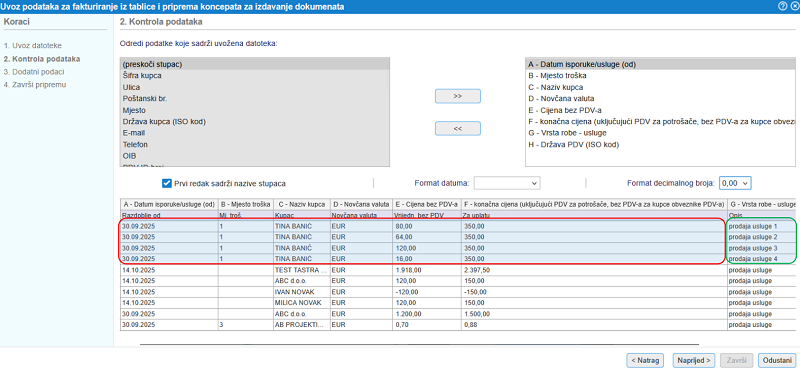Click the Odustani button
800x376 pixels.
[x=777, y=360]
